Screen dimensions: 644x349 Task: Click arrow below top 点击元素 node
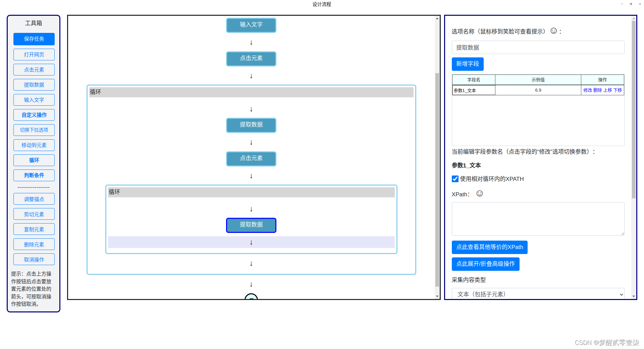(251, 76)
